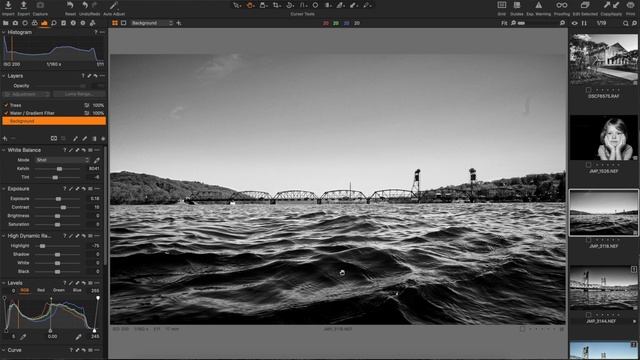The height and width of the screenshot is (360, 640).
Task: Collapse the Exposure panel
Action: click(4, 189)
